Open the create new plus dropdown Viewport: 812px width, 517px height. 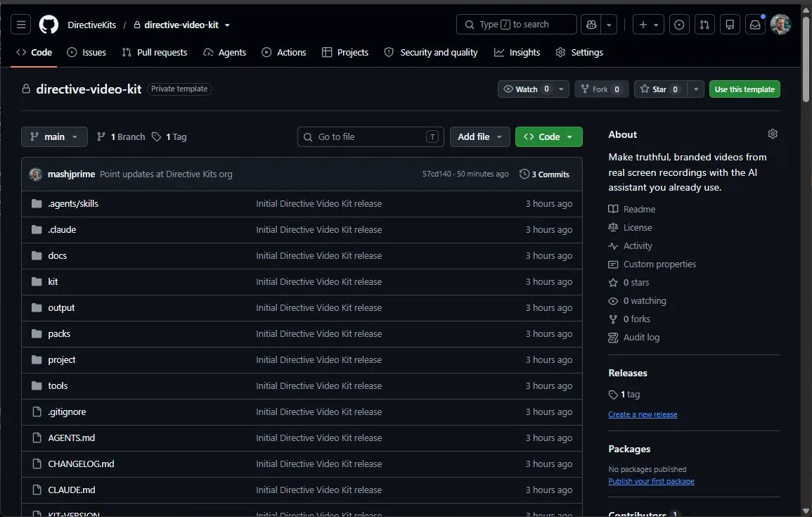click(648, 25)
